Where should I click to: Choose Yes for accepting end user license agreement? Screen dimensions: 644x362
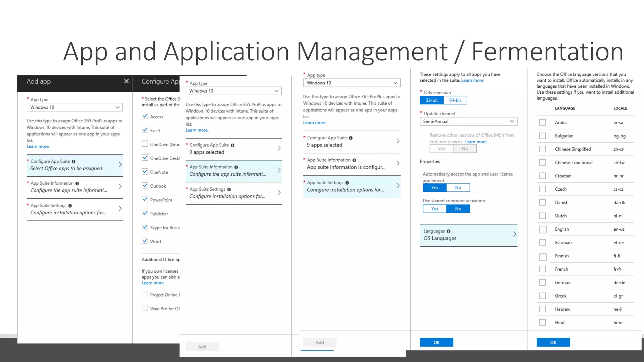(435, 188)
